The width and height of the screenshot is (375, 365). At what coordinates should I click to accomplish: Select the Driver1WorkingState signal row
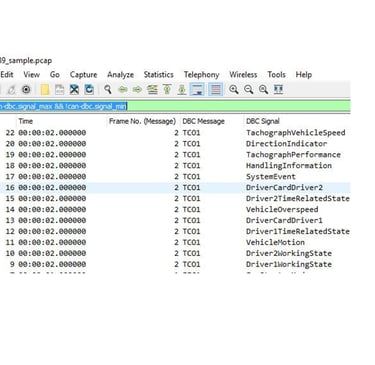175,264
